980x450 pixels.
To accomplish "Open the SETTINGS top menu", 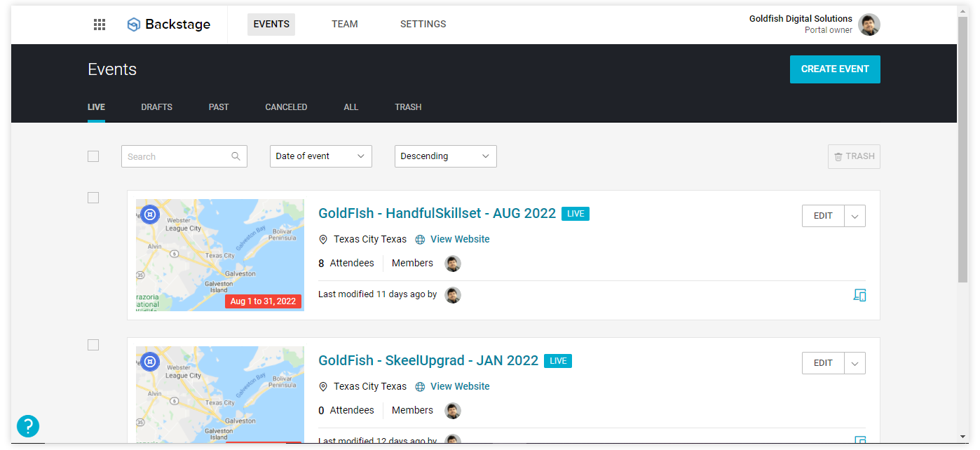I will pos(423,25).
